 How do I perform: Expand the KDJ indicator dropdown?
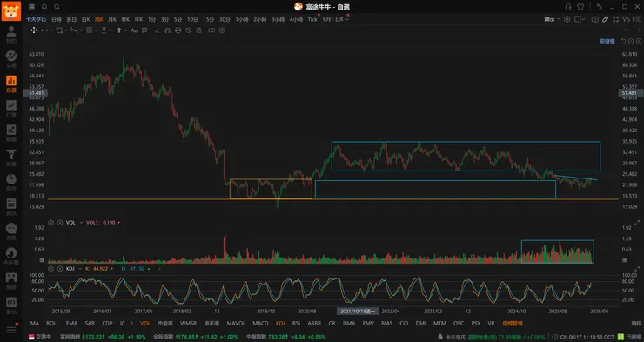click(x=80, y=269)
